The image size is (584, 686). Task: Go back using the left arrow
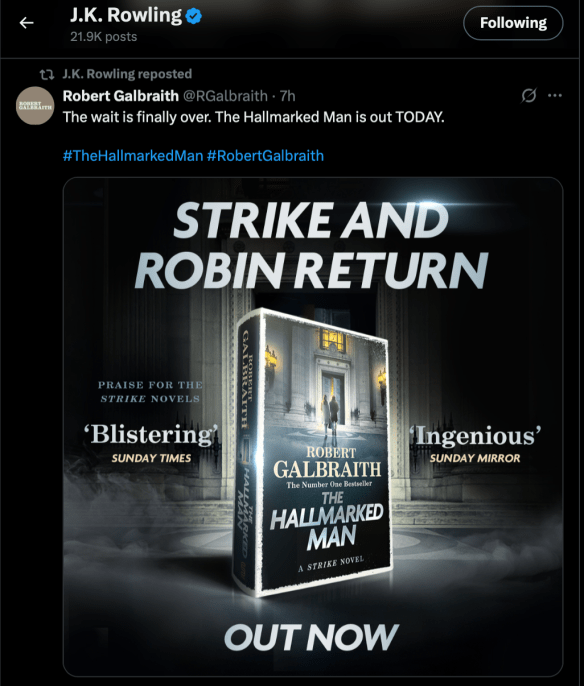click(27, 23)
